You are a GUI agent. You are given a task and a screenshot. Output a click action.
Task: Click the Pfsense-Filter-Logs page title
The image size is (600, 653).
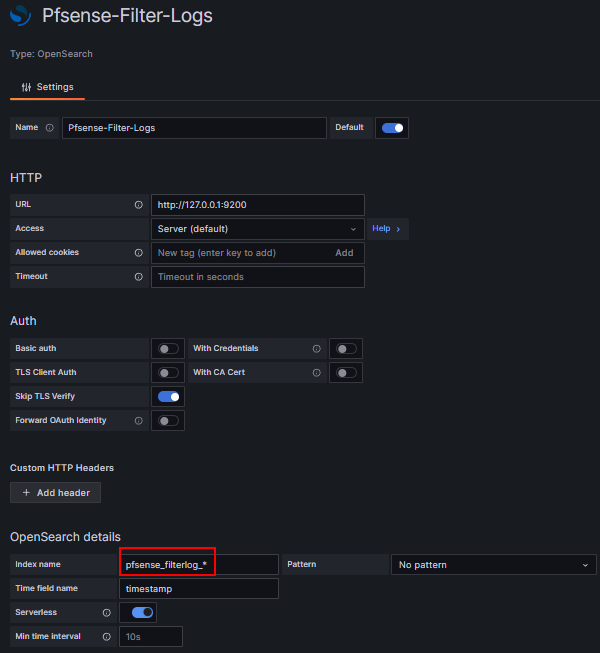(x=127, y=16)
